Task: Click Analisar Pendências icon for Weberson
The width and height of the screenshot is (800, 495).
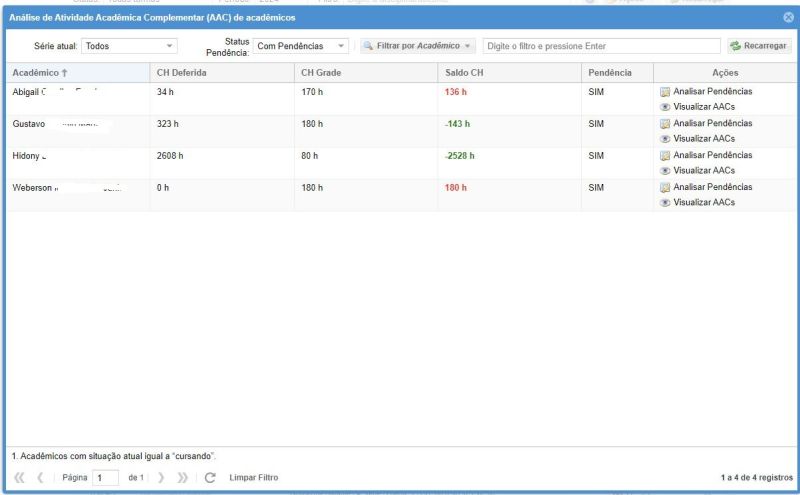Action: 665,188
